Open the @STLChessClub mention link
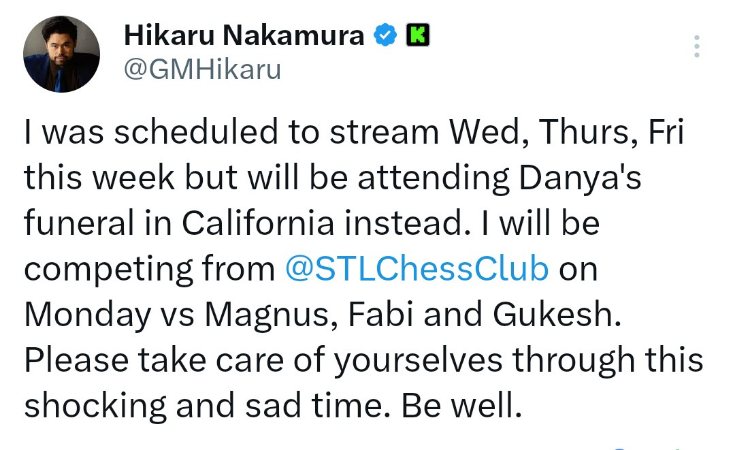 (x=416, y=269)
